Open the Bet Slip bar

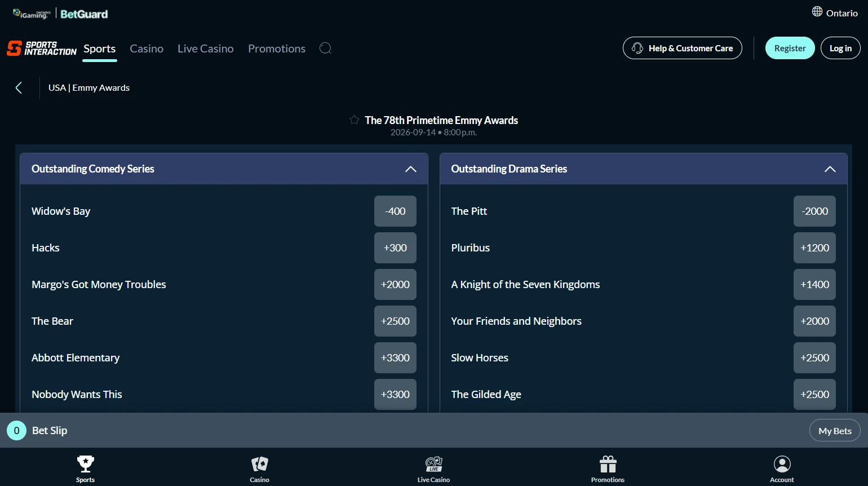click(434, 431)
